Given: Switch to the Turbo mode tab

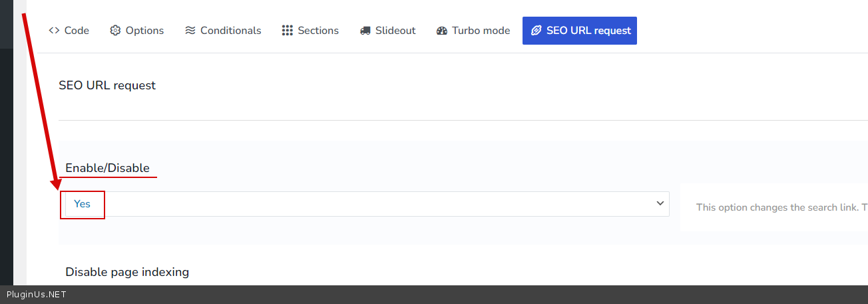Looking at the screenshot, I should [x=481, y=31].
